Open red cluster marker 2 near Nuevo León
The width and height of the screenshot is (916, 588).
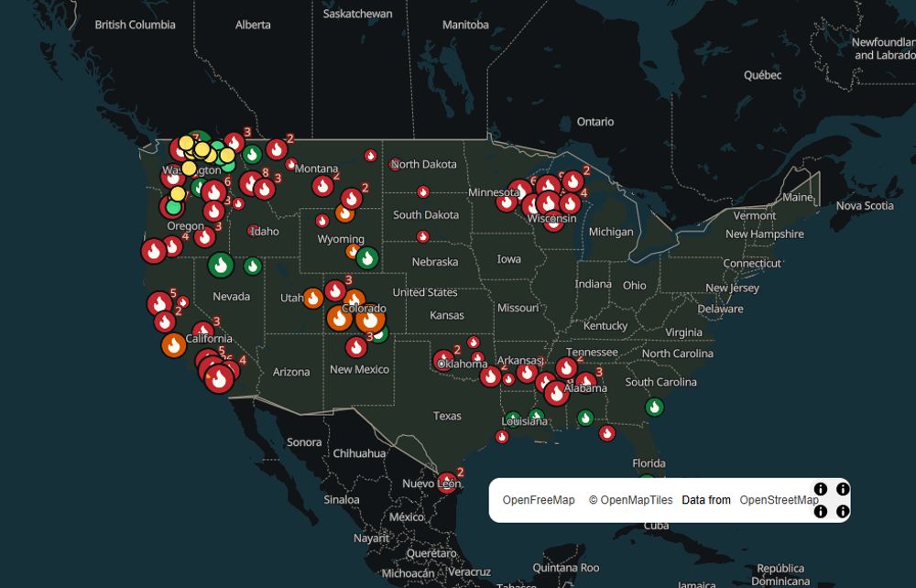tap(448, 483)
